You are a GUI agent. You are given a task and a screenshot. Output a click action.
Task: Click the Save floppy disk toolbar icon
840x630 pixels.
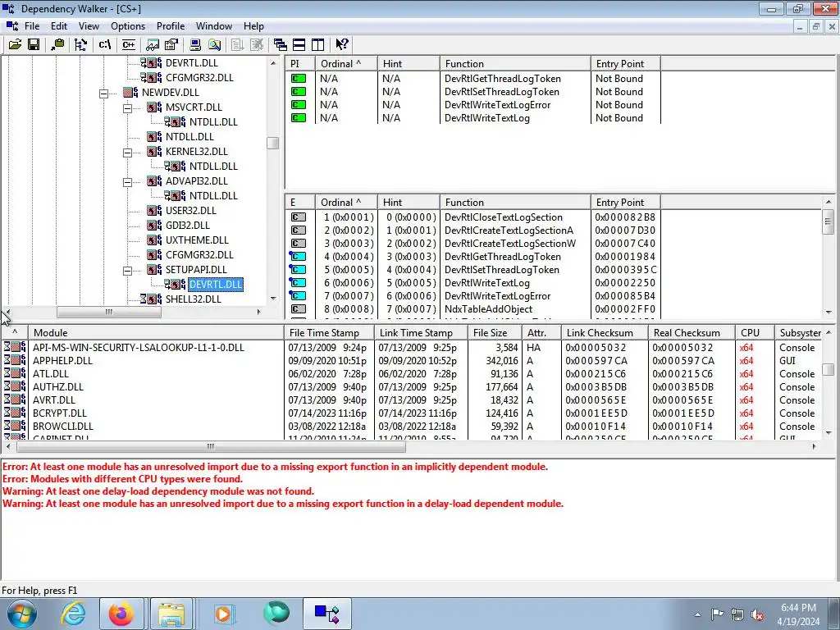pyautogui.click(x=34, y=44)
